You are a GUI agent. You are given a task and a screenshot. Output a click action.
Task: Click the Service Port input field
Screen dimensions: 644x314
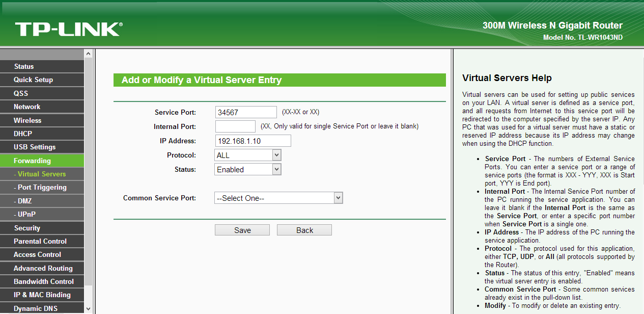point(246,112)
